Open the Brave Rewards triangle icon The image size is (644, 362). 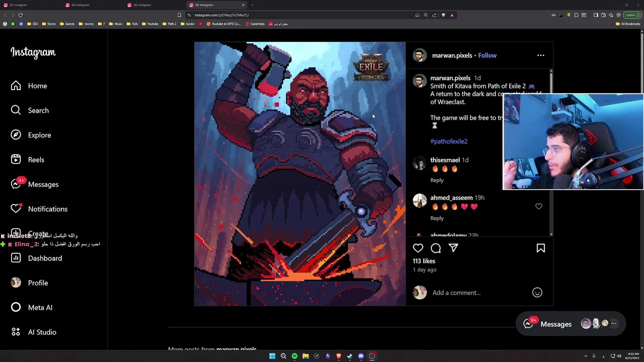[452, 15]
